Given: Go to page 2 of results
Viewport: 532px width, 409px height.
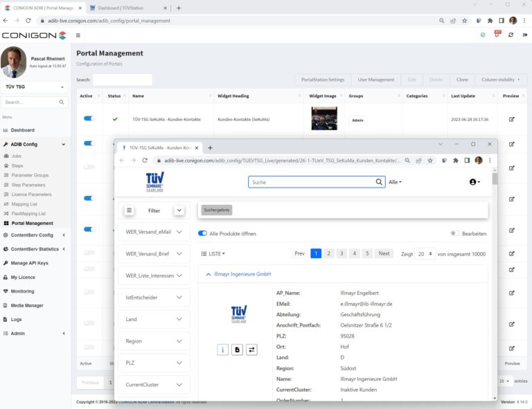Looking at the screenshot, I should tap(328, 253).
